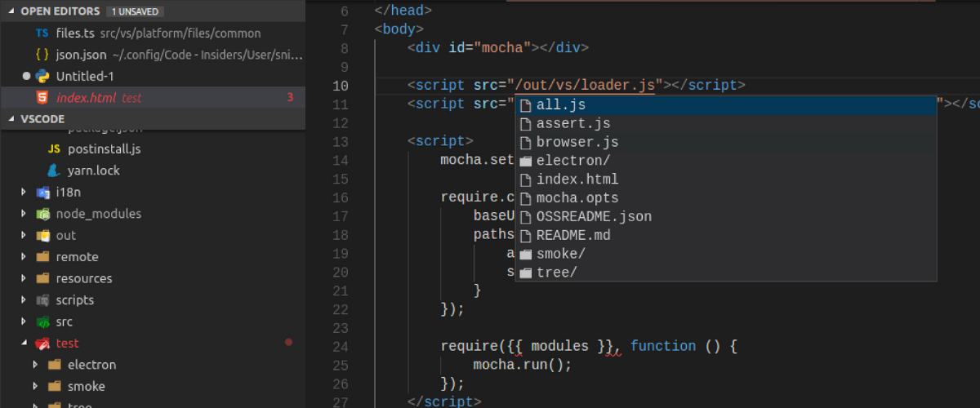The width and height of the screenshot is (980, 408).
Task: Click file icon next to all.js suggestion
Action: tap(526, 105)
